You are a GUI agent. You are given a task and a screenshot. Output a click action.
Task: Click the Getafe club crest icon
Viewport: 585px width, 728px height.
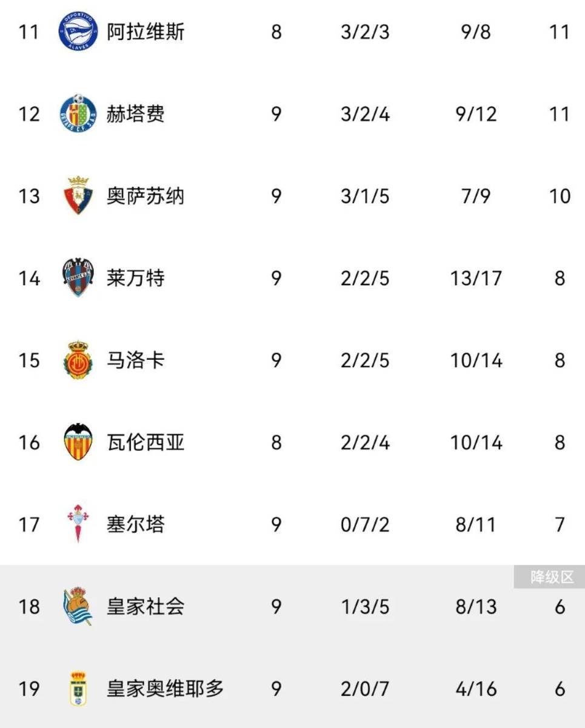pyautogui.click(x=78, y=113)
